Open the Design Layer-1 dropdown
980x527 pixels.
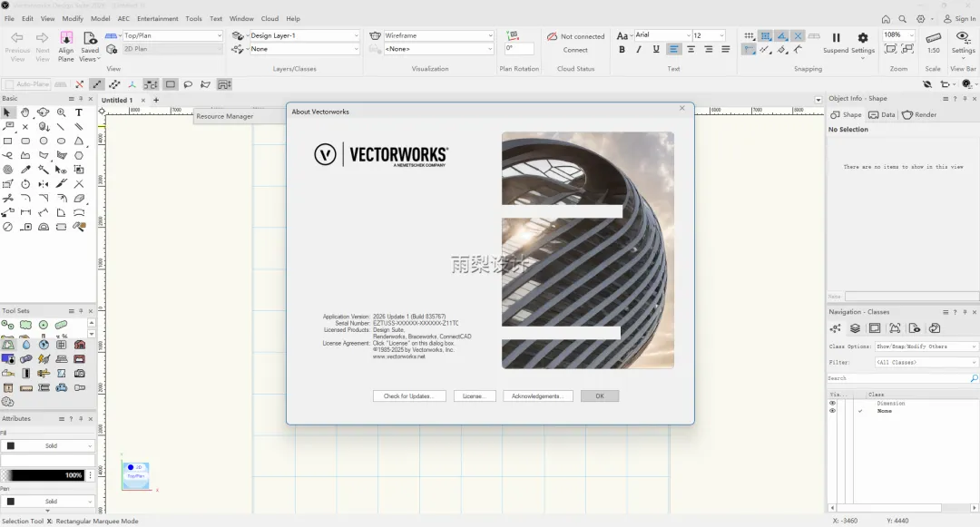pyautogui.click(x=304, y=35)
